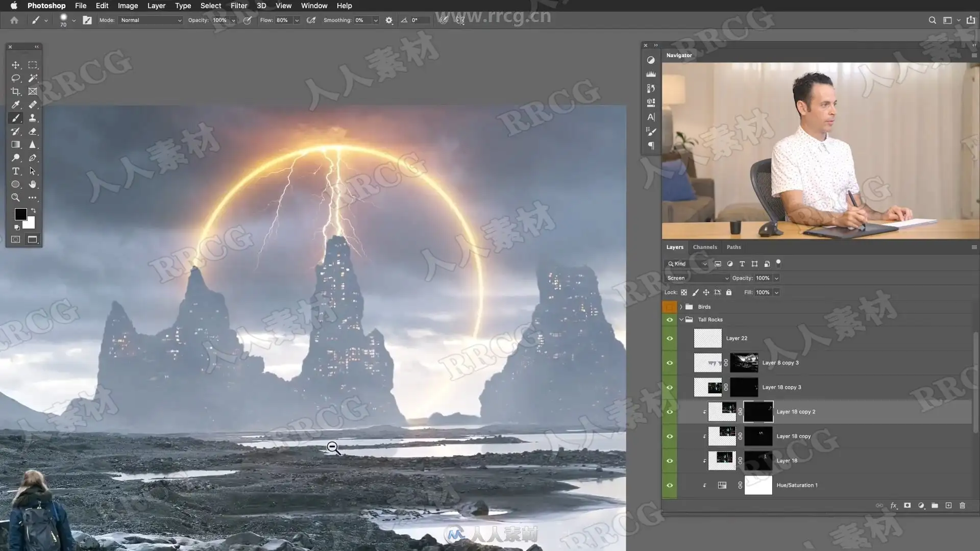Expand the Birds layer group
This screenshot has height=551, width=980.
click(x=681, y=307)
